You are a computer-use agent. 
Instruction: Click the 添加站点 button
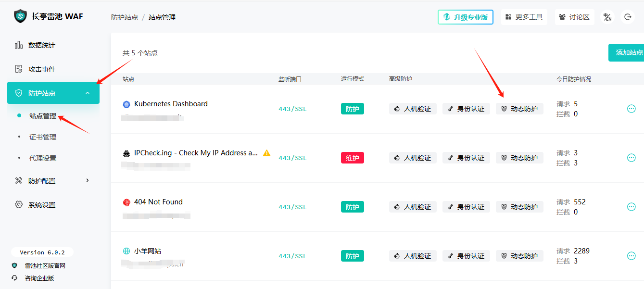(x=628, y=52)
